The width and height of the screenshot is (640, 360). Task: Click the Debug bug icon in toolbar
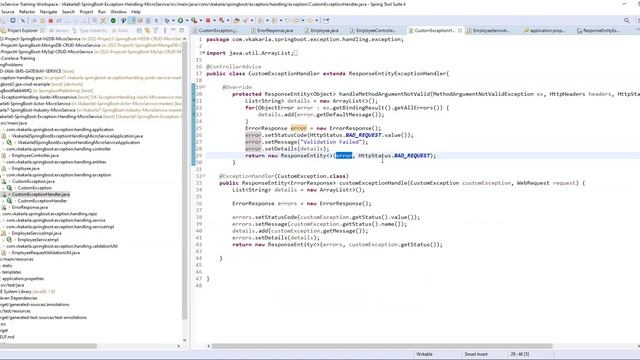click(167, 20)
